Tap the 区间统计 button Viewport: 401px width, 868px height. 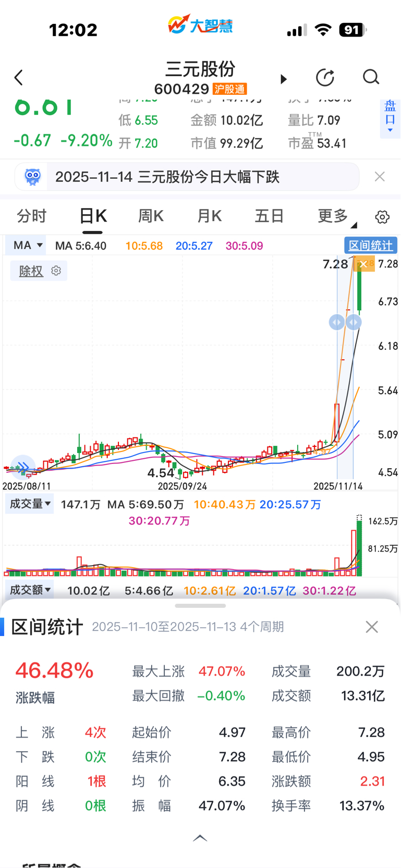(x=371, y=245)
